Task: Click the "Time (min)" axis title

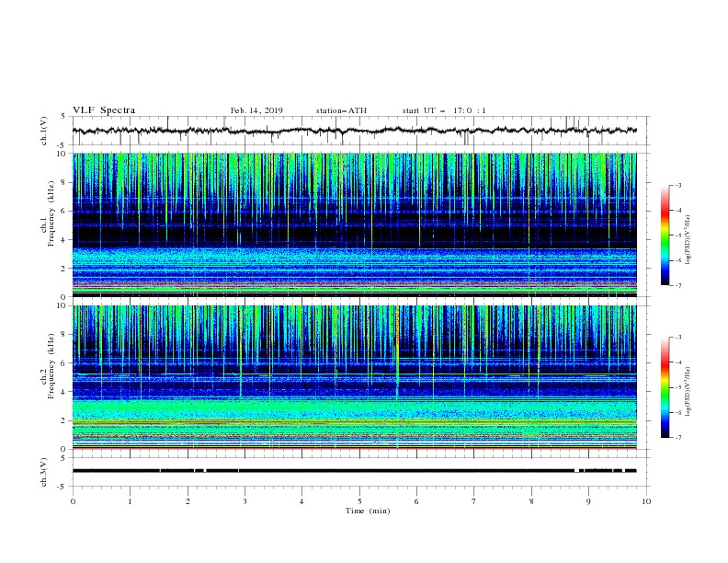Action: tap(368, 511)
